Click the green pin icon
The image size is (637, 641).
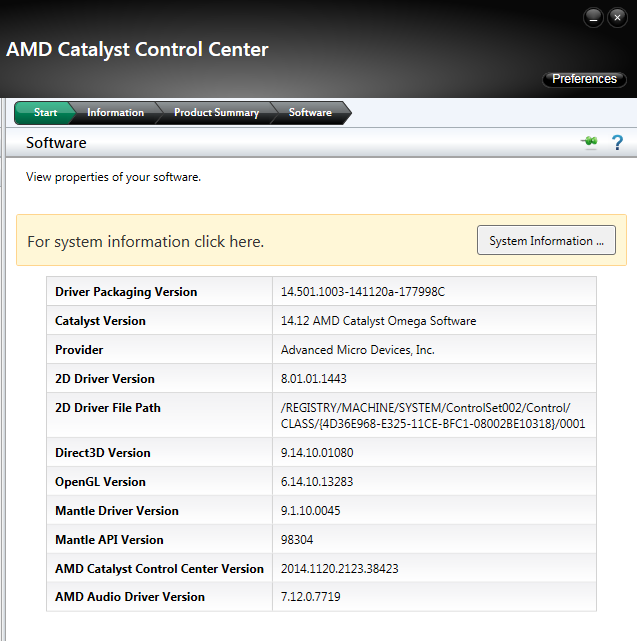(x=589, y=142)
